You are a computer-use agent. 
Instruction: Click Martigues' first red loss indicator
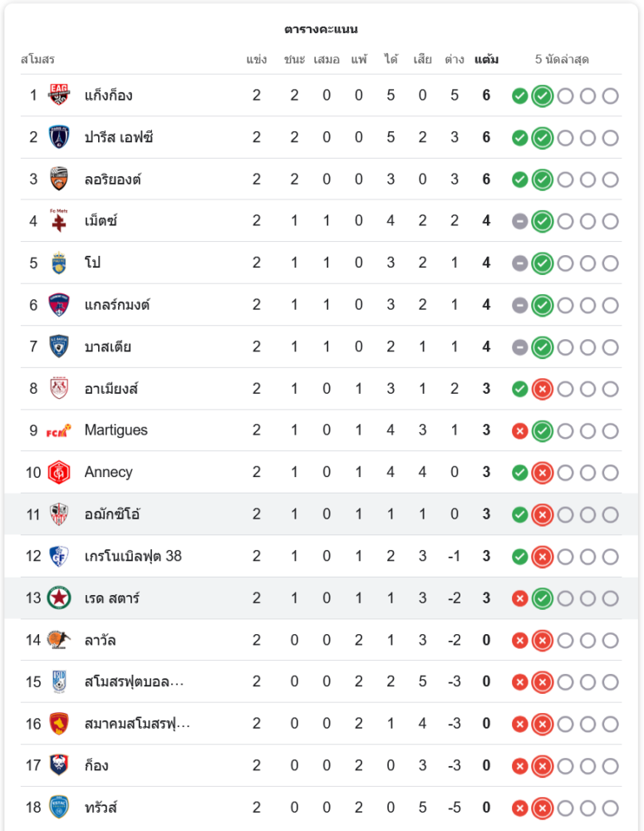(520, 431)
